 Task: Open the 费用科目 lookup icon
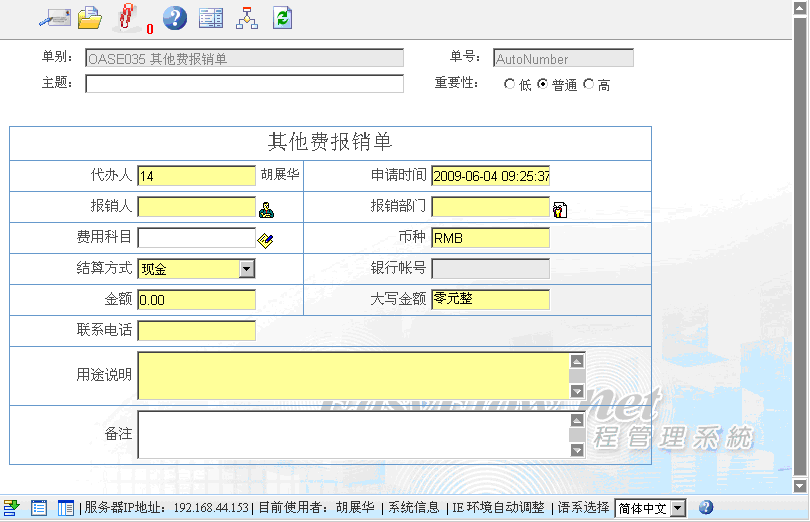[x=265, y=240]
